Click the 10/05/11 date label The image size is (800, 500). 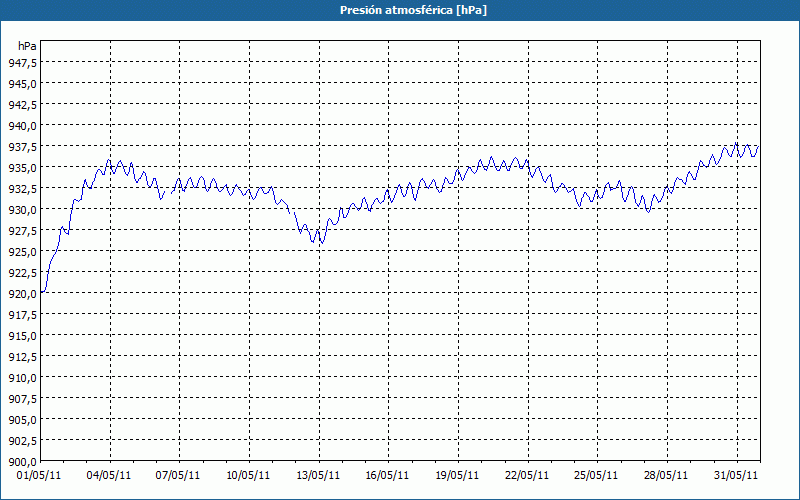pos(248,476)
